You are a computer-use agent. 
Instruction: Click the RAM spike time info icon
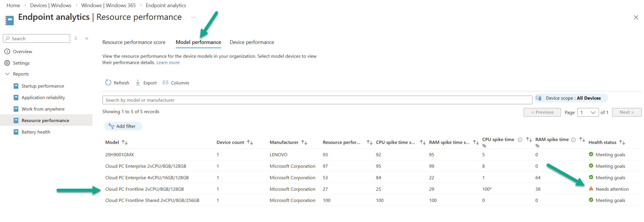coord(573,140)
